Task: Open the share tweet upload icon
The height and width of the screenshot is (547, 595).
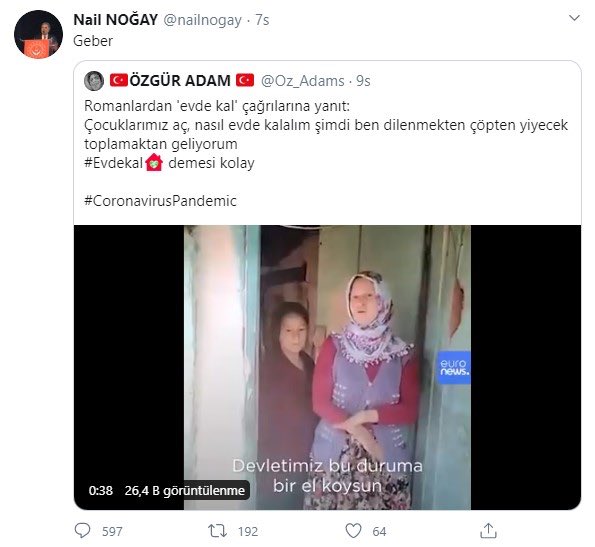Action: tap(488, 530)
